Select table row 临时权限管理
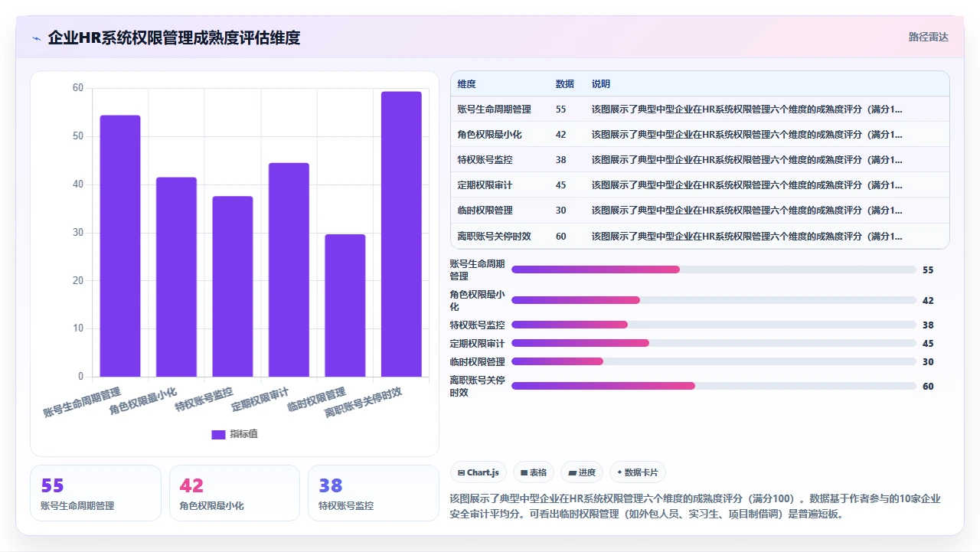The width and height of the screenshot is (980, 552). tap(700, 211)
